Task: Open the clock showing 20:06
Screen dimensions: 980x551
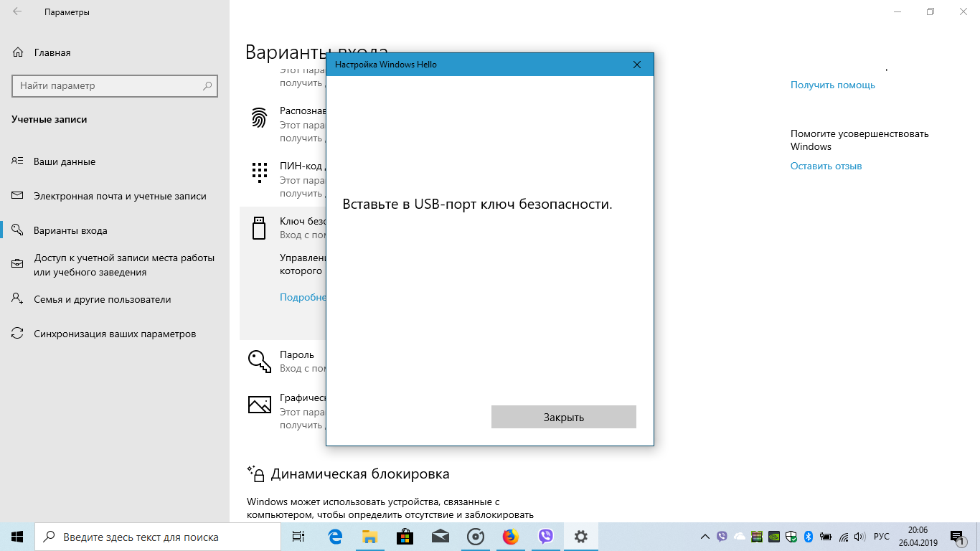Action: click(x=918, y=537)
